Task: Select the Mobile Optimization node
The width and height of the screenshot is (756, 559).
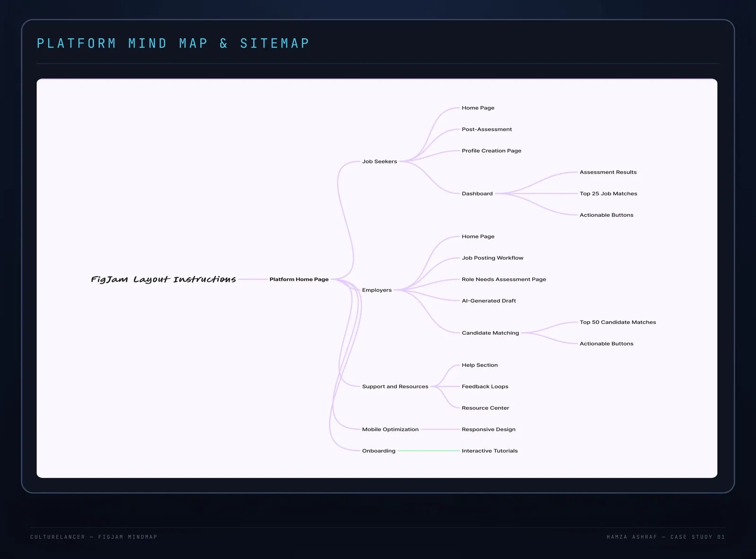Action: [x=390, y=429]
